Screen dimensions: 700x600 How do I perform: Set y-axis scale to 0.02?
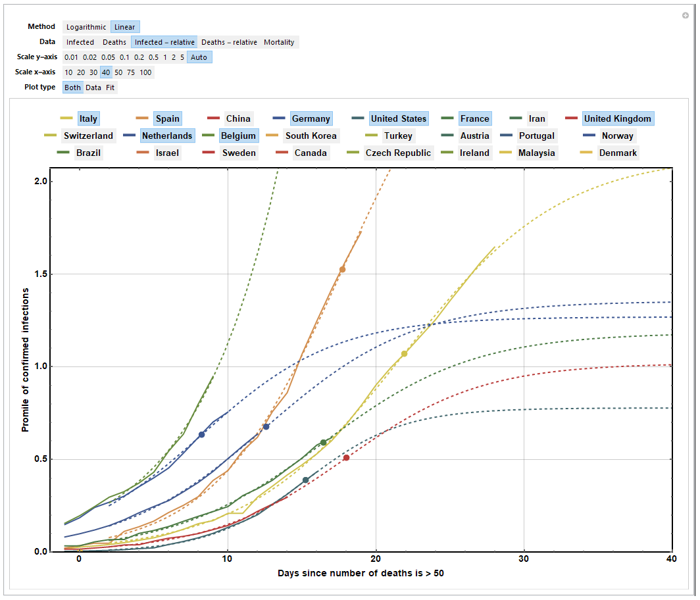(x=89, y=58)
